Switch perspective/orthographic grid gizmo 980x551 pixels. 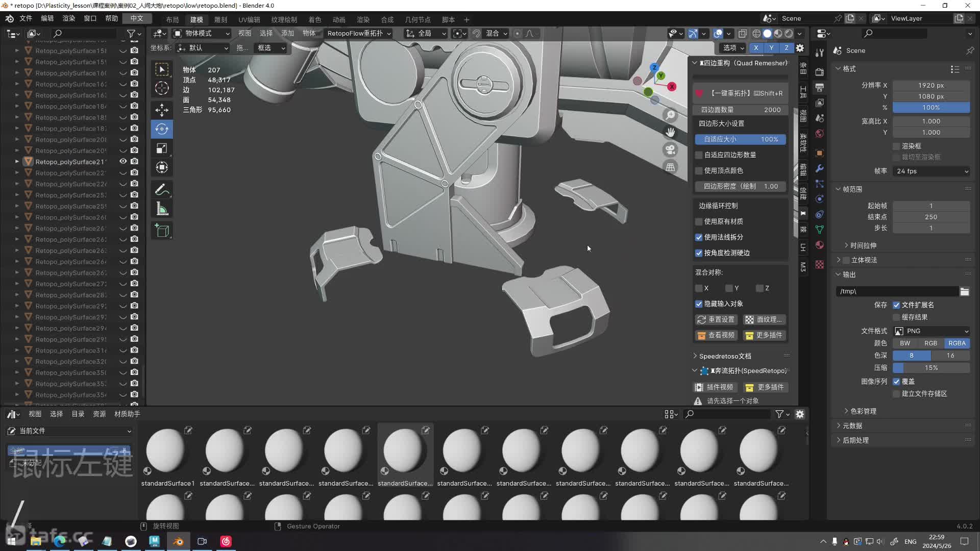(x=670, y=167)
